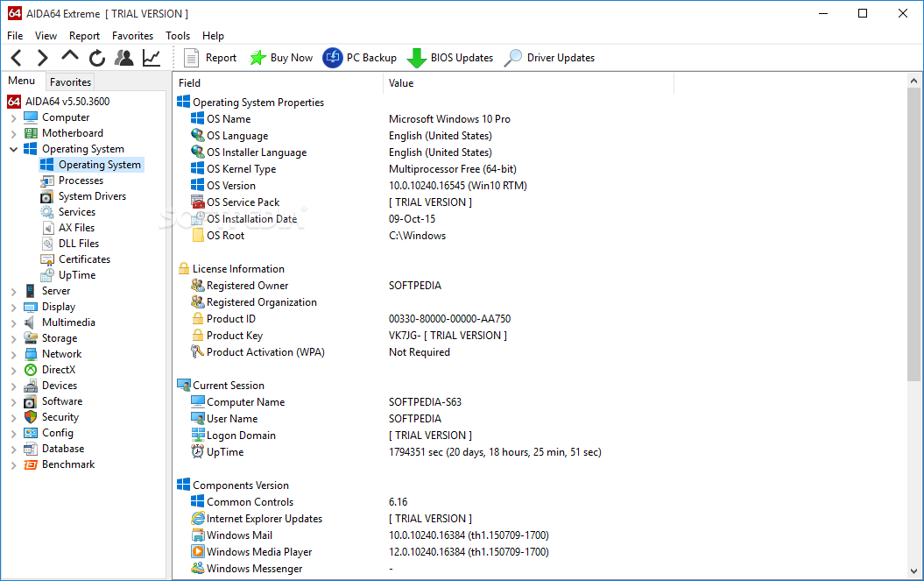924x581 pixels.
Task: Refresh the current page
Action: (x=97, y=58)
